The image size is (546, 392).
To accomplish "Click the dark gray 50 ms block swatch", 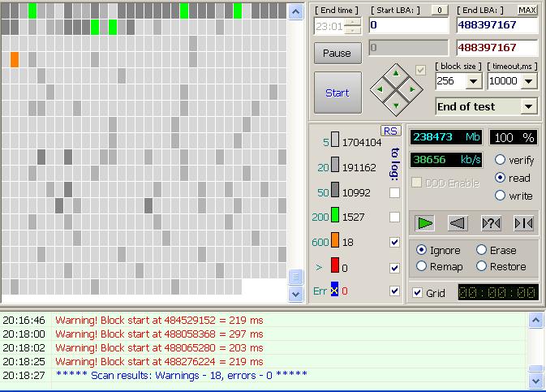I will [x=335, y=190].
